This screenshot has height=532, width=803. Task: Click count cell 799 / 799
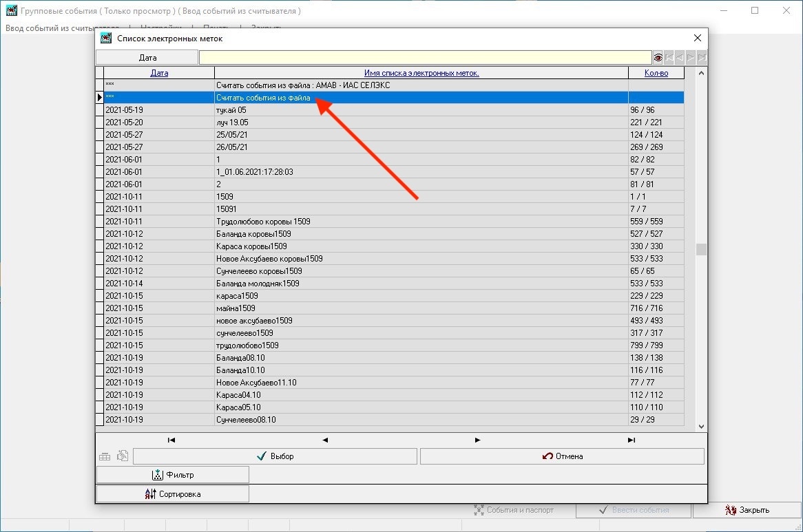[x=656, y=345]
